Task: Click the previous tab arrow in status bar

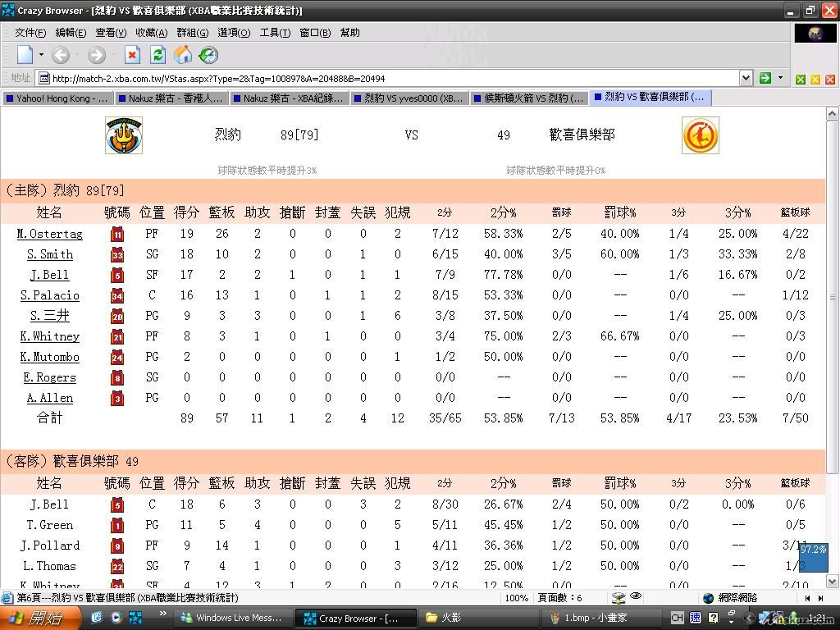Action: pyautogui.click(x=807, y=598)
